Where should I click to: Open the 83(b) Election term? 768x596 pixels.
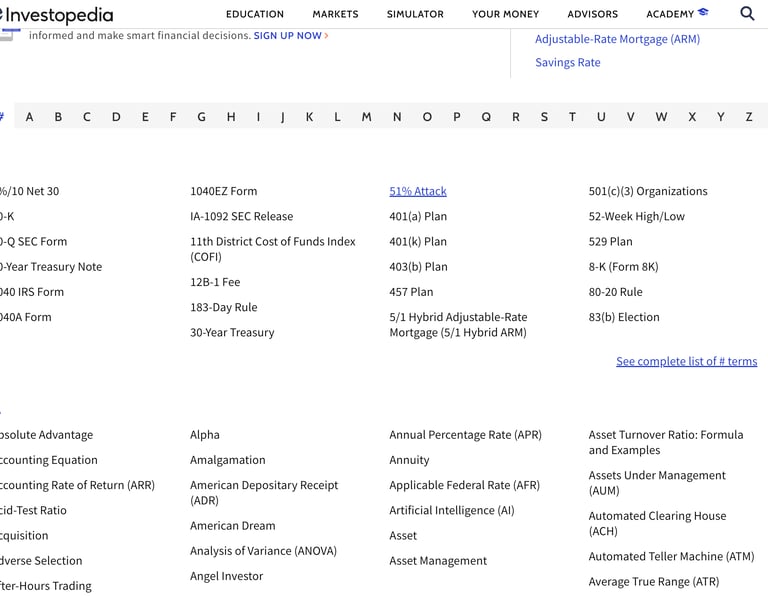624,317
